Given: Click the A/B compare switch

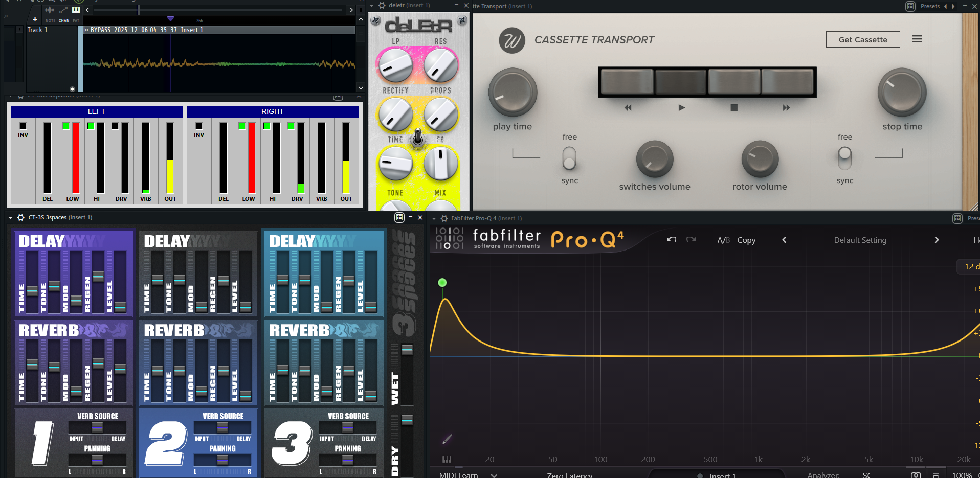Looking at the screenshot, I should 723,240.
